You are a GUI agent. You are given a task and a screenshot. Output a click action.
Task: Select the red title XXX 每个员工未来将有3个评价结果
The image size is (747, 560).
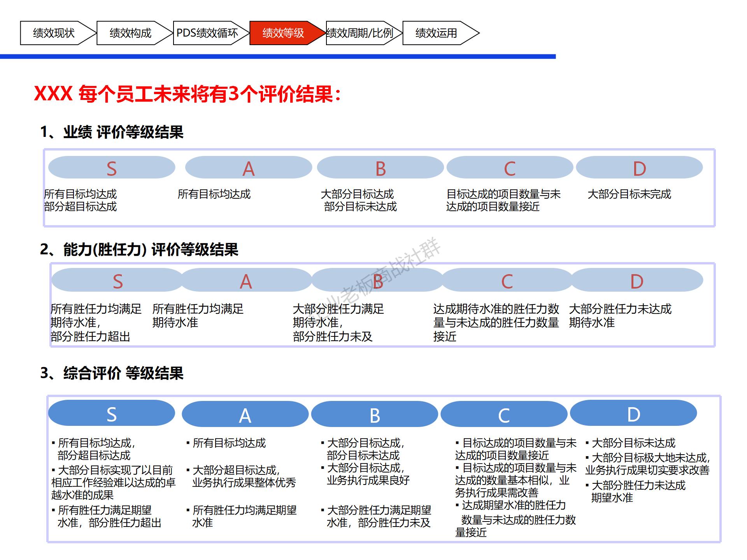pyautogui.click(x=188, y=94)
